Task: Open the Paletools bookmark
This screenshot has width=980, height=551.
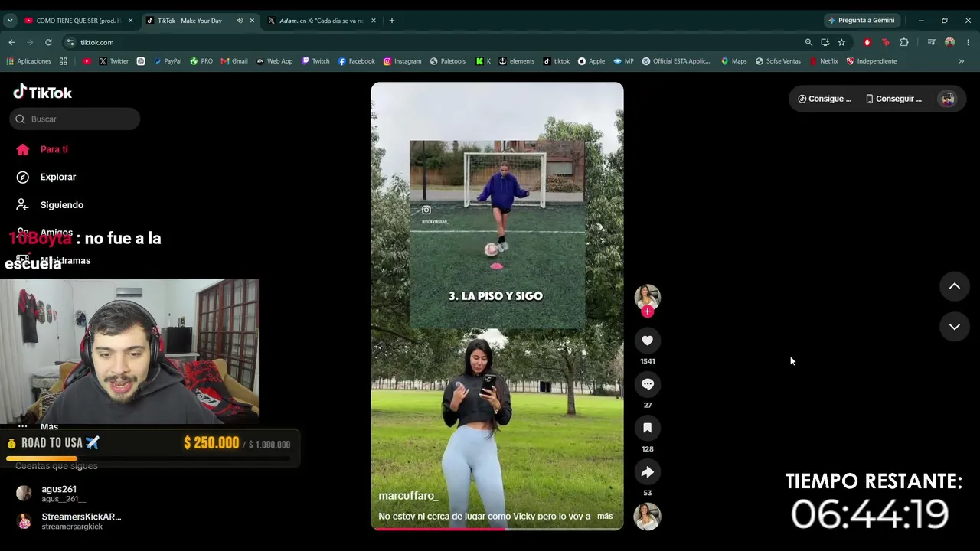Action: (448, 61)
